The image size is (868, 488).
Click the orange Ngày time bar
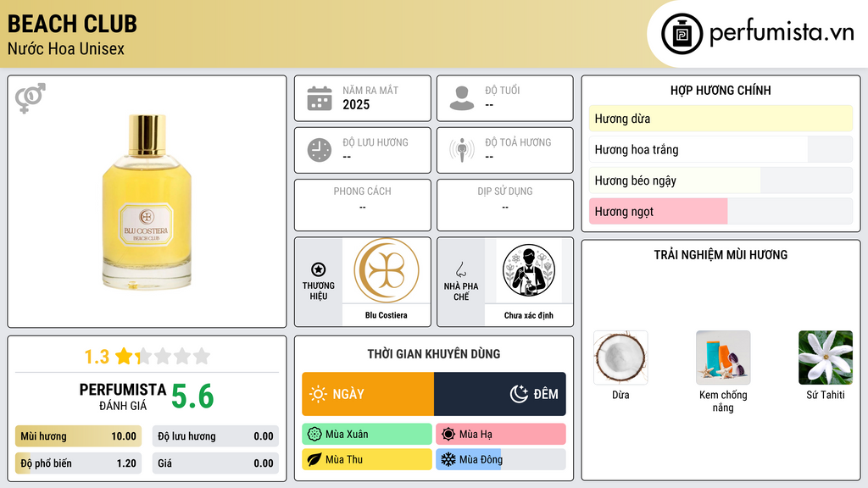pos(368,394)
